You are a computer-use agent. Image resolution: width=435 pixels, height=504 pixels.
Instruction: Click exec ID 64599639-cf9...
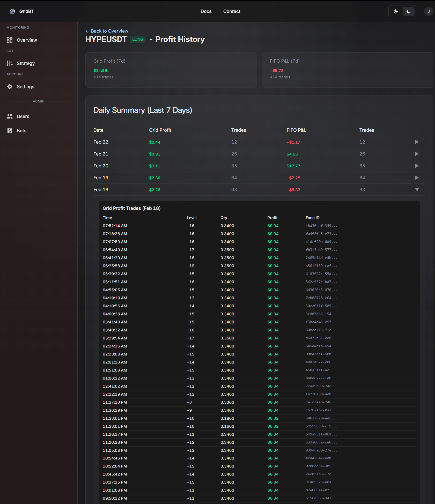pyautogui.click(x=321, y=426)
